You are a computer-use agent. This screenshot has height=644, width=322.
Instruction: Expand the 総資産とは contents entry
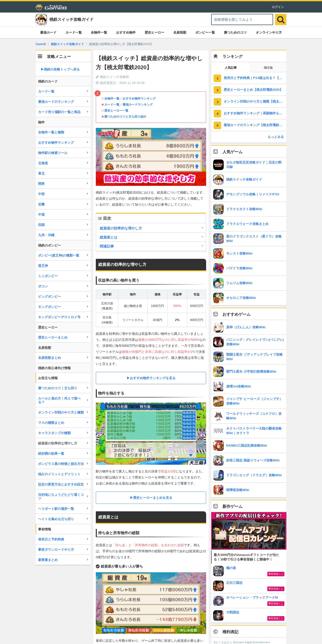(x=151, y=237)
